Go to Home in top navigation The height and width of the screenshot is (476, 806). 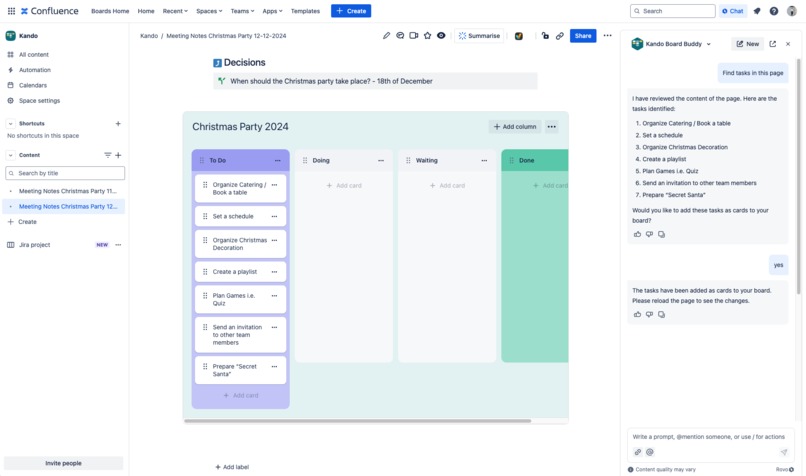click(146, 11)
